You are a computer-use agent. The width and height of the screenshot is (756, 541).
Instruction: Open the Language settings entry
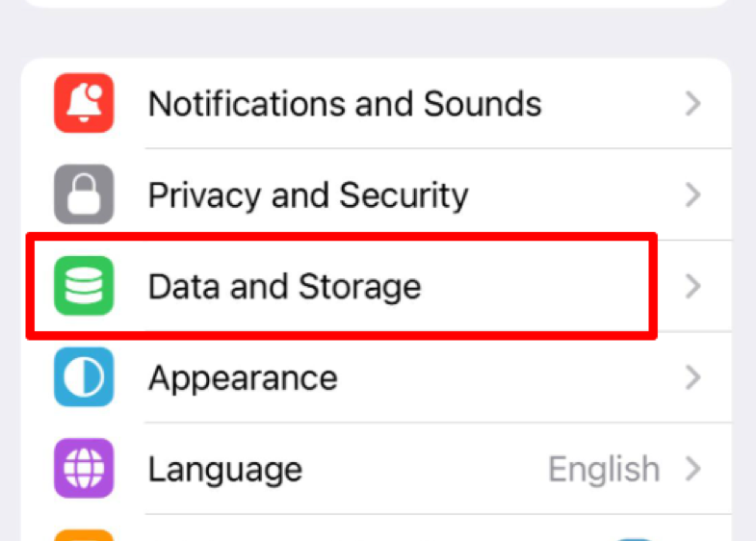point(376,468)
